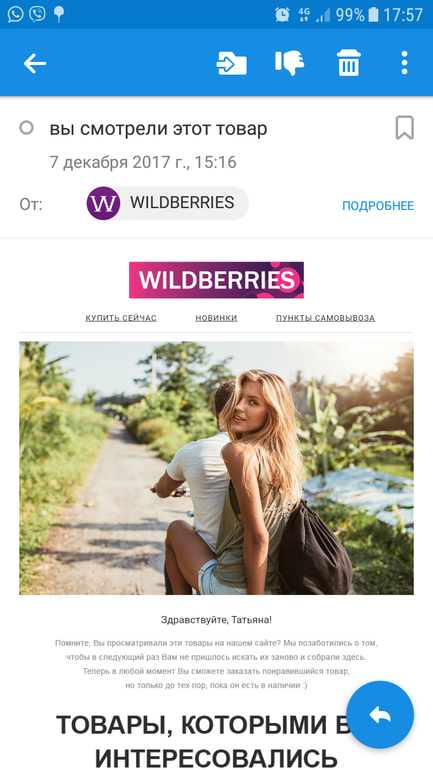Tap the alarm clock status icon
Image resolution: width=433 pixels, height=770 pixels.
pyautogui.click(x=282, y=15)
